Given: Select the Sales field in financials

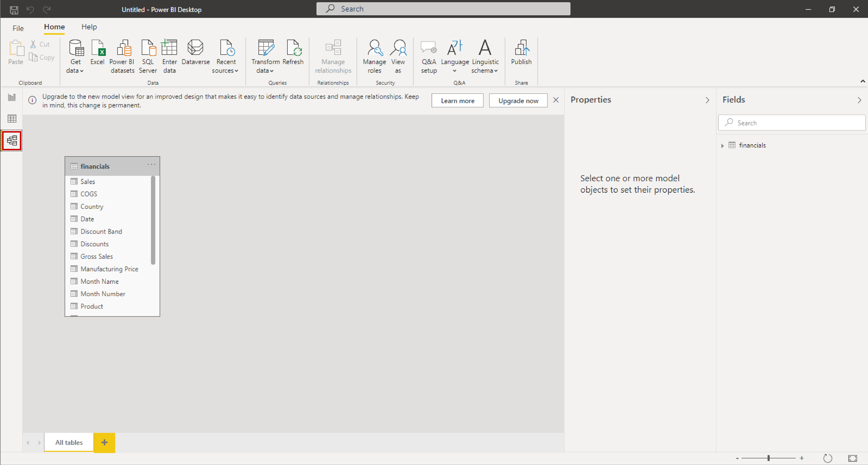Looking at the screenshot, I should click(x=87, y=181).
